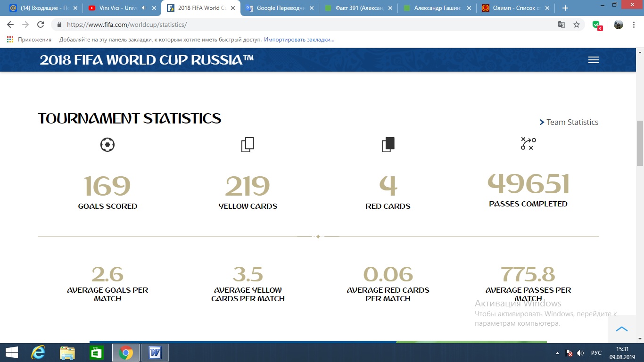Screen dimensions: 644x362
Task: Change the РУС input language
Action: 596,353
